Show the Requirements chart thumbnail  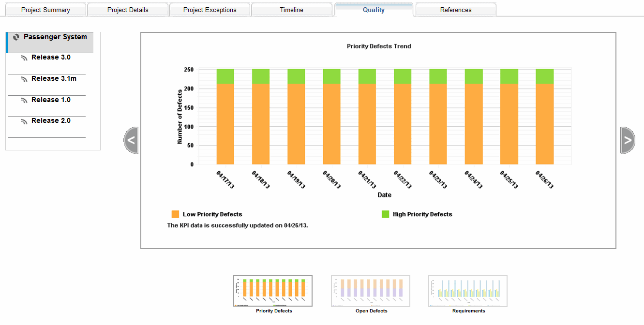tap(468, 291)
